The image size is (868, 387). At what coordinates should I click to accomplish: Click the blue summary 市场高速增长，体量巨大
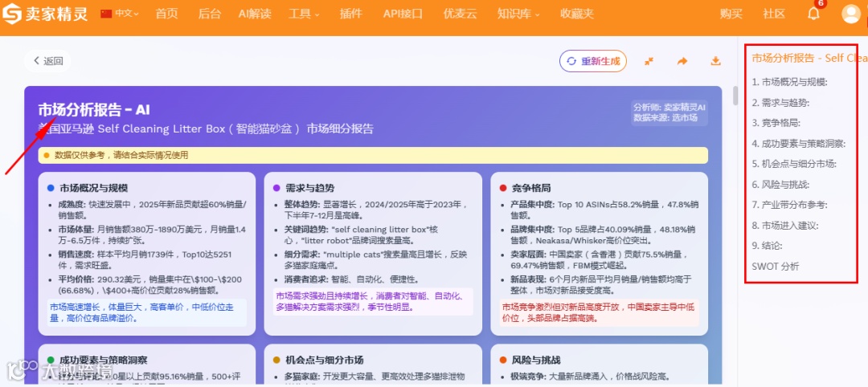pos(147,312)
